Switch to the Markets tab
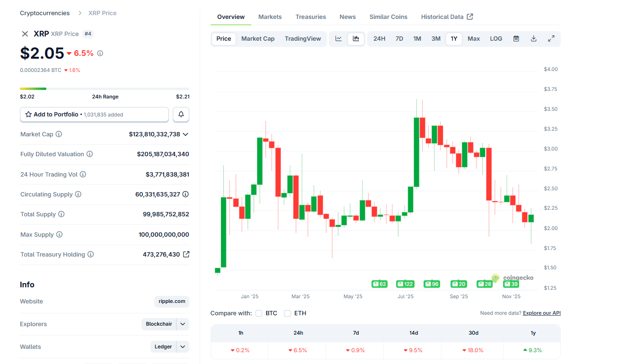 [x=270, y=17]
